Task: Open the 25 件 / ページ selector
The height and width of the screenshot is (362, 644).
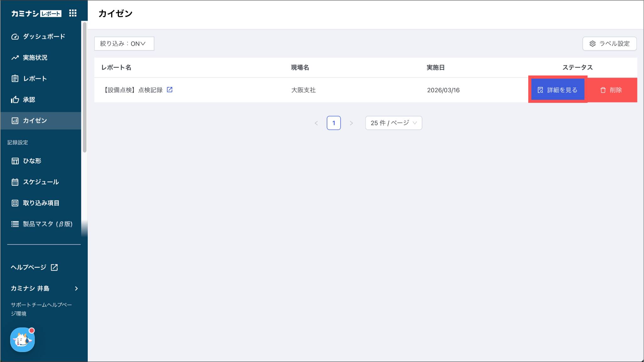Action: click(x=393, y=123)
